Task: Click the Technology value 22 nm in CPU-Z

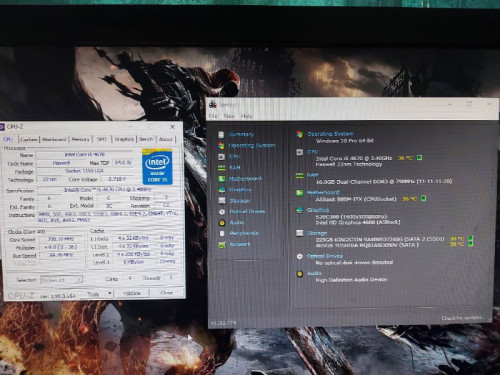Action: click(49, 179)
